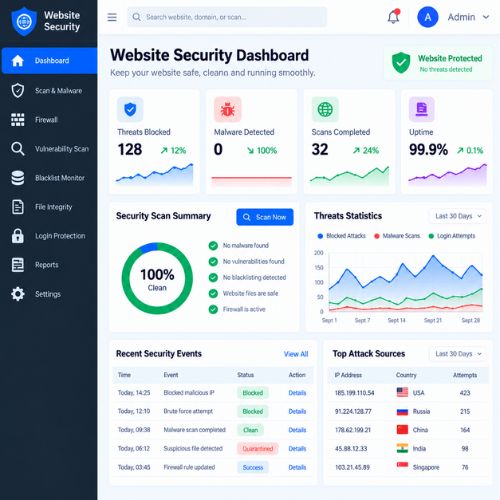This screenshot has width=500, height=500.
Task: Toggle Malware Scans legend series
Action: pyautogui.click(x=397, y=236)
